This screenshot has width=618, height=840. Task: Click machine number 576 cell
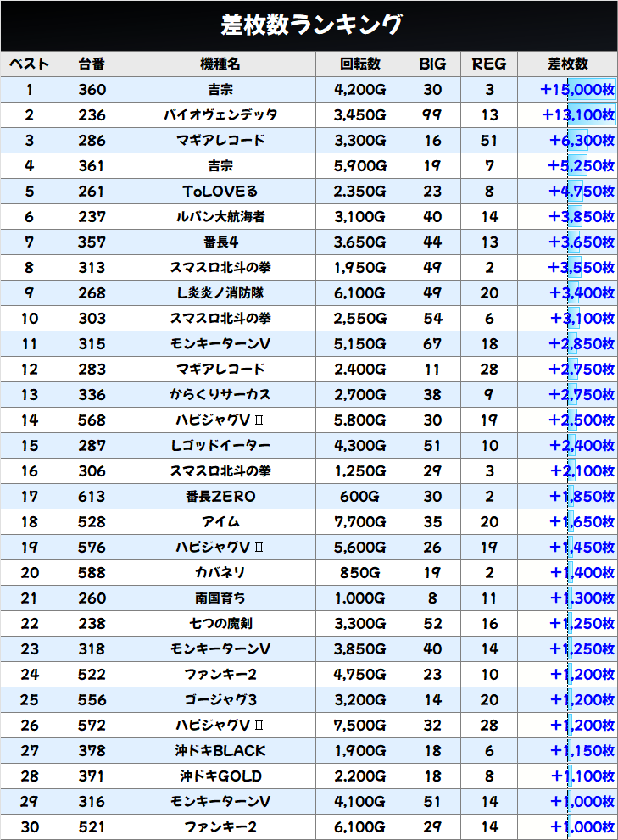92,548
